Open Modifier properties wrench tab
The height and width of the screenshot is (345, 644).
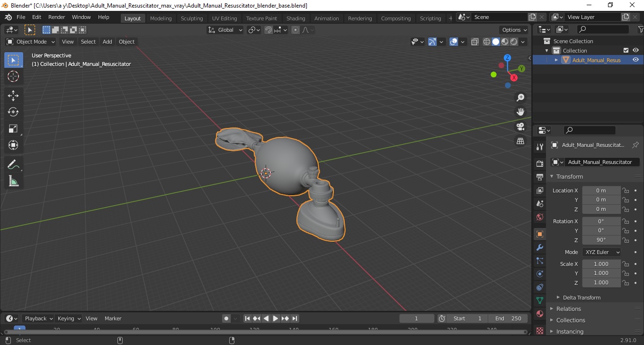(540, 247)
